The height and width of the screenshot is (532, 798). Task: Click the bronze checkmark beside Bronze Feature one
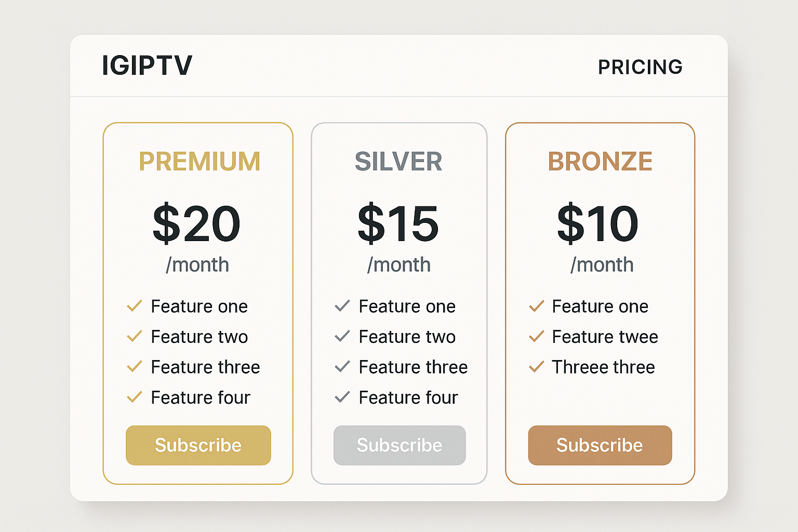pyautogui.click(x=537, y=306)
